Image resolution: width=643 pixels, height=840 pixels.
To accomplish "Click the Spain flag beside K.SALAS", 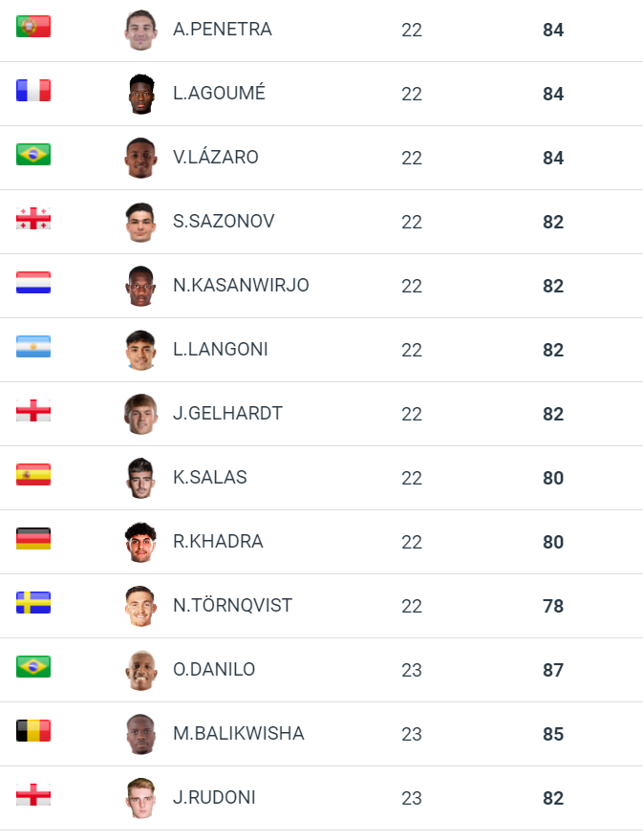I will pos(33,475).
